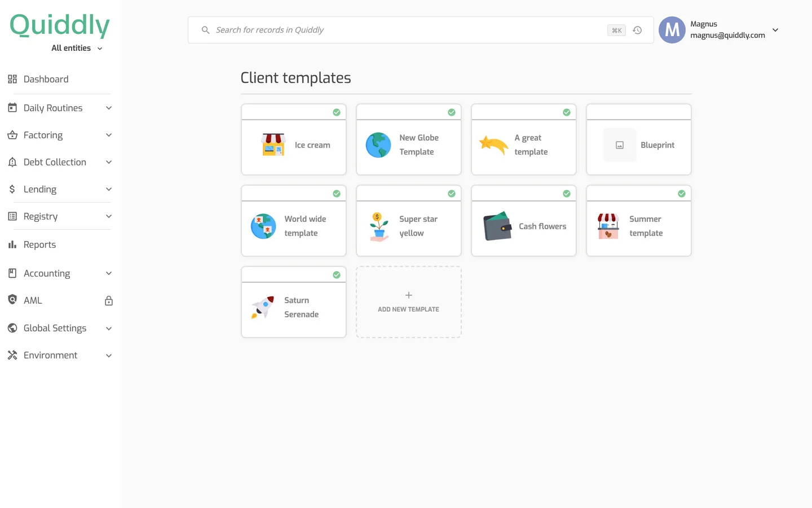Viewport: 812px width, 508px height.
Task: Expand the Global Settings chevron
Action: click(x=109, y=329)
